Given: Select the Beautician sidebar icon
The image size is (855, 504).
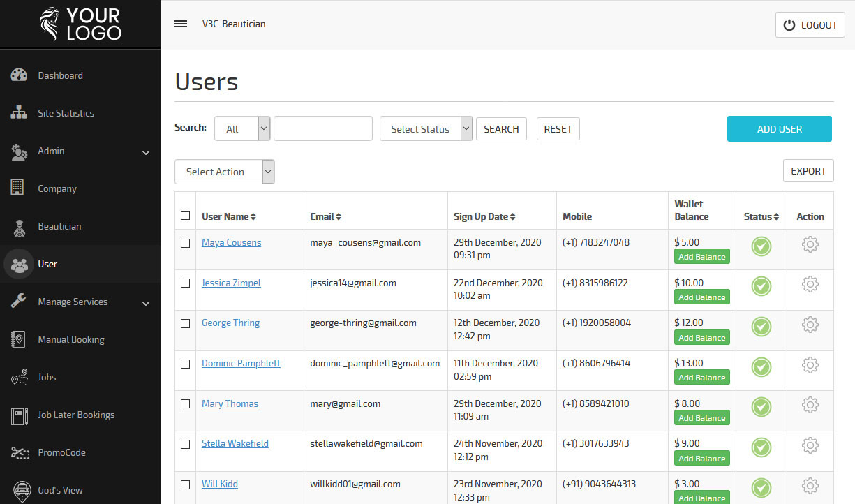Looking at the screenshot, I should click(x=19, y=226).
